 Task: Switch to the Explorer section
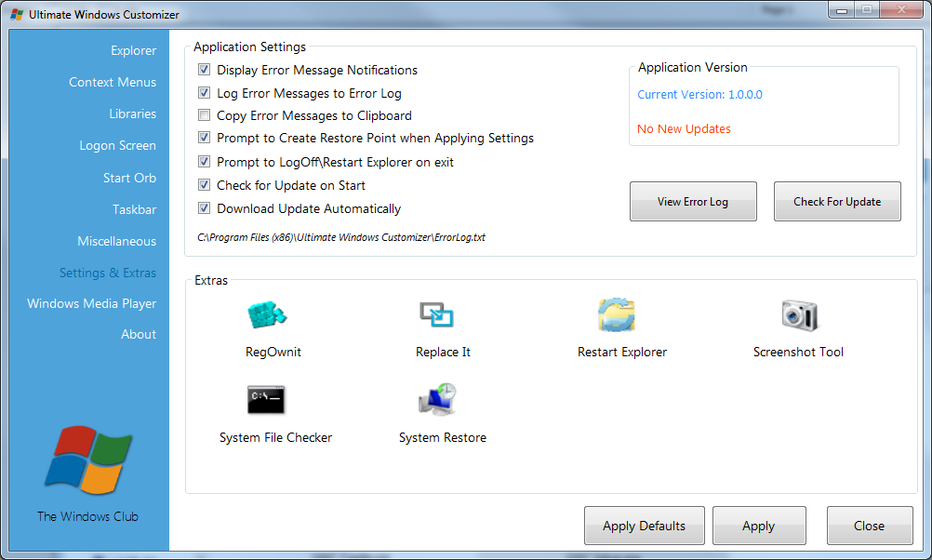point(133,50)
